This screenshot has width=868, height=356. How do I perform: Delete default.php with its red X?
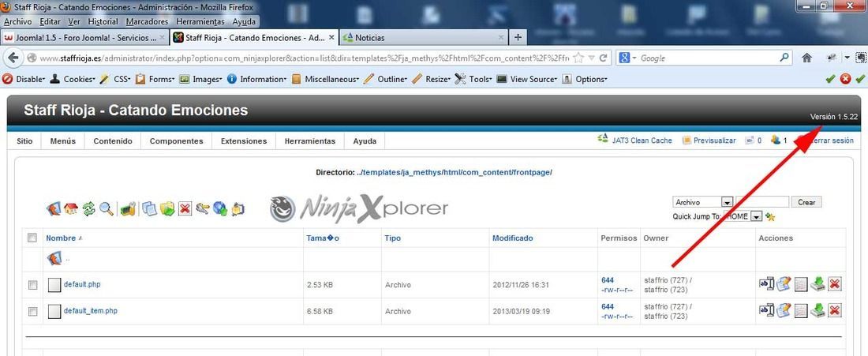[835, 285]
